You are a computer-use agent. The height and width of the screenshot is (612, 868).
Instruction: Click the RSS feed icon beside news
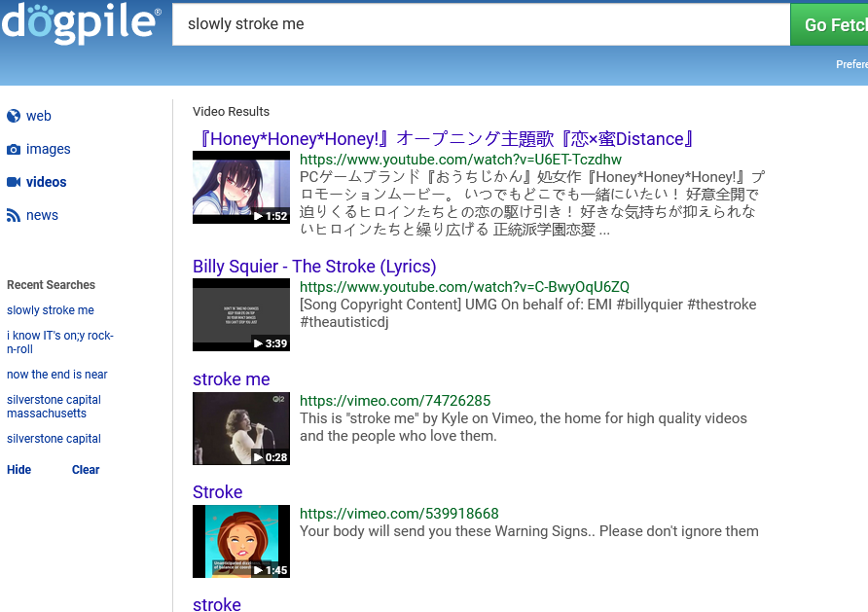14,215
